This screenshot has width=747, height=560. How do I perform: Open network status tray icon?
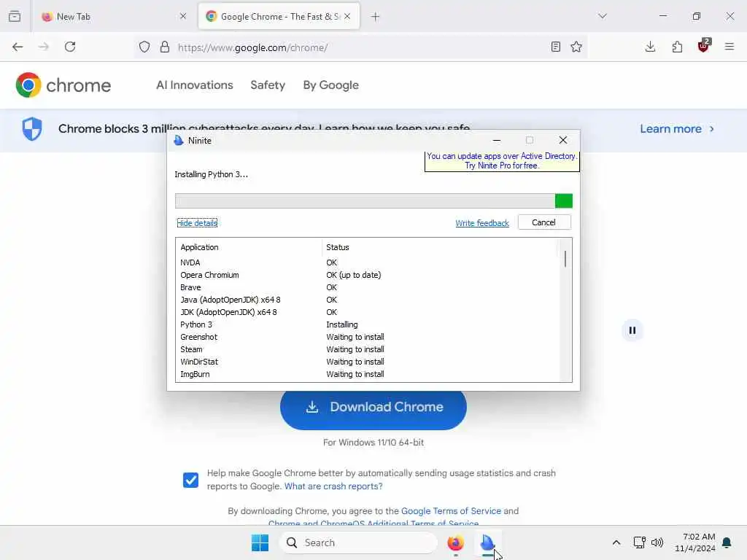(x=639, y=542)
